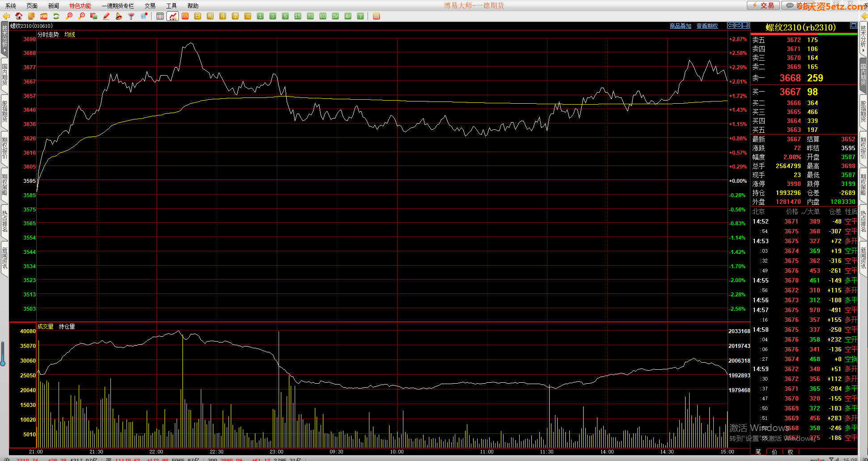Click the overlapping red-green windows icon
Image resolution: width=868 pixels, height=461 pixels.
pyautogui.click(x=94, y=16)
